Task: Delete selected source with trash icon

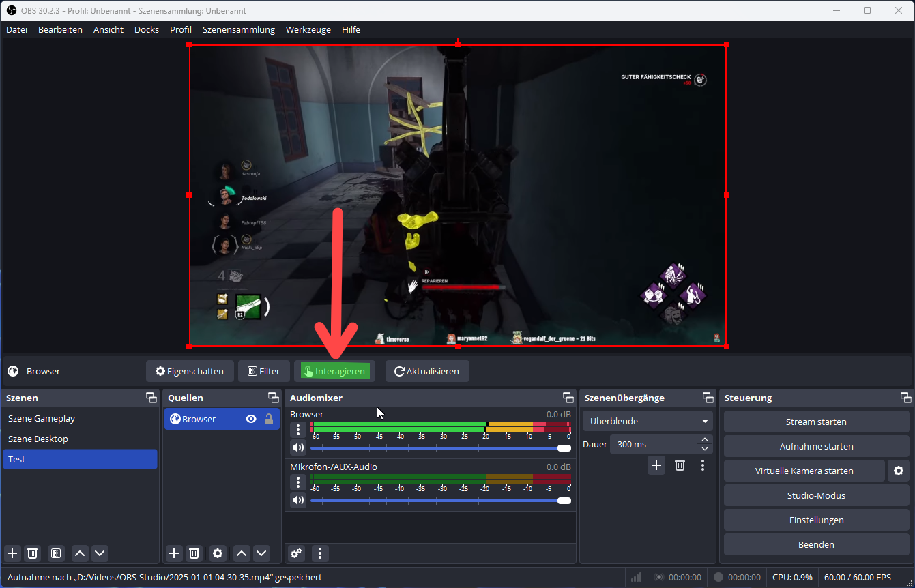Action: (x=194, y=553)
